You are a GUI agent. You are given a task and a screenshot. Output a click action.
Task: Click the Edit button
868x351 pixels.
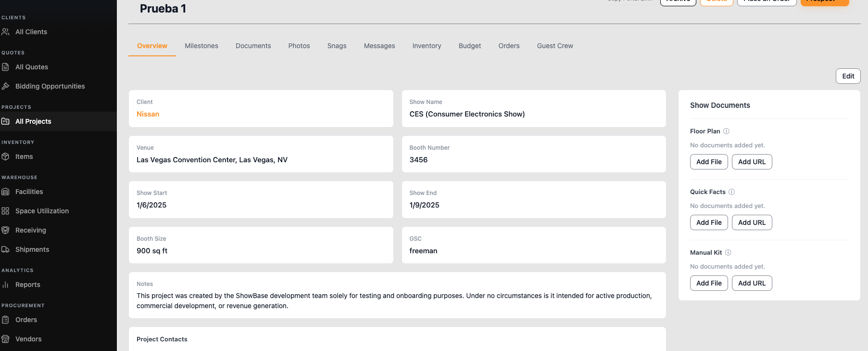(x=848, y=76)
